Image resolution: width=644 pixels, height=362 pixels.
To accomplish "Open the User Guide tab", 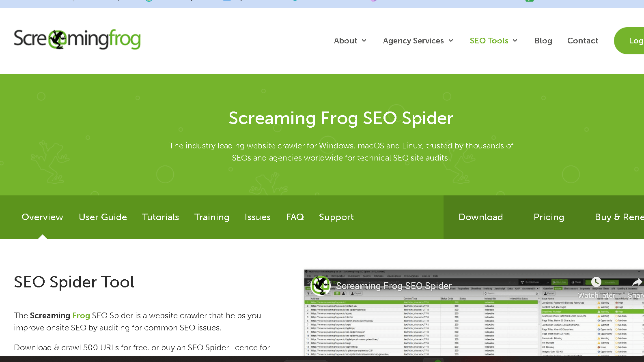I will click(x=103, y=217).
